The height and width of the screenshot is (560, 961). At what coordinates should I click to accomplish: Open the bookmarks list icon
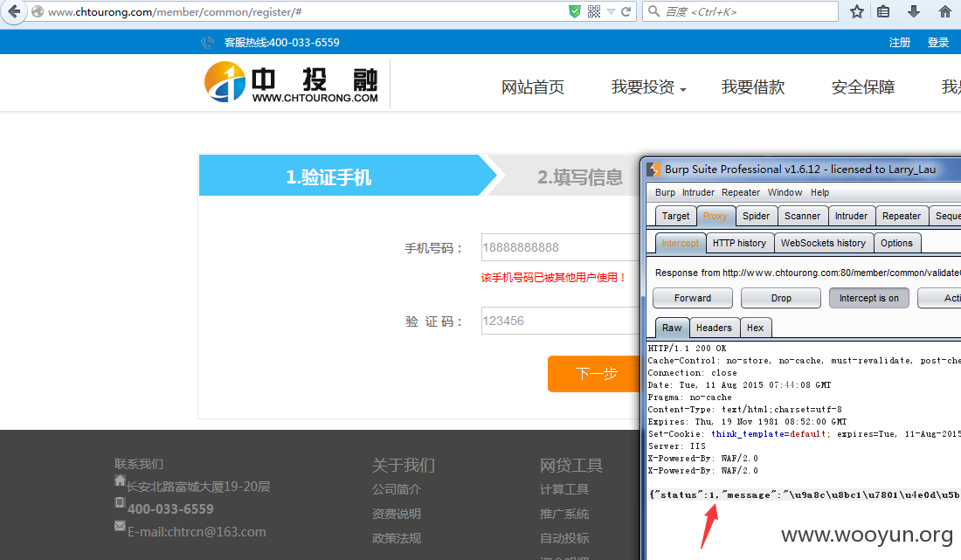tap(883, 11)
